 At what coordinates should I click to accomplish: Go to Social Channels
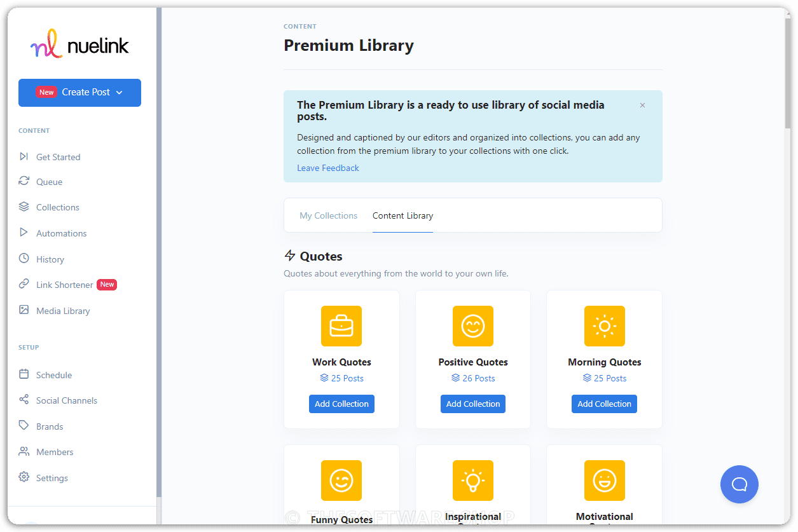click(x=67, y=400)
